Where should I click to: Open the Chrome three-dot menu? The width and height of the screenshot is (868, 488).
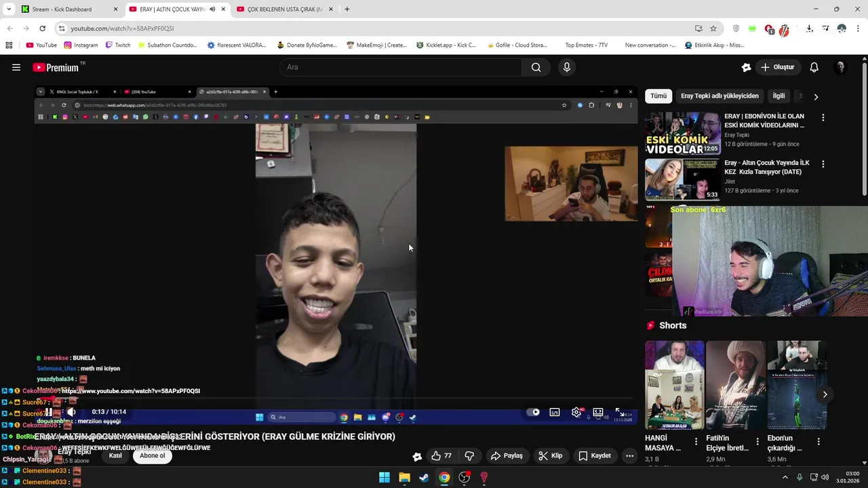[x=857, y=28]
